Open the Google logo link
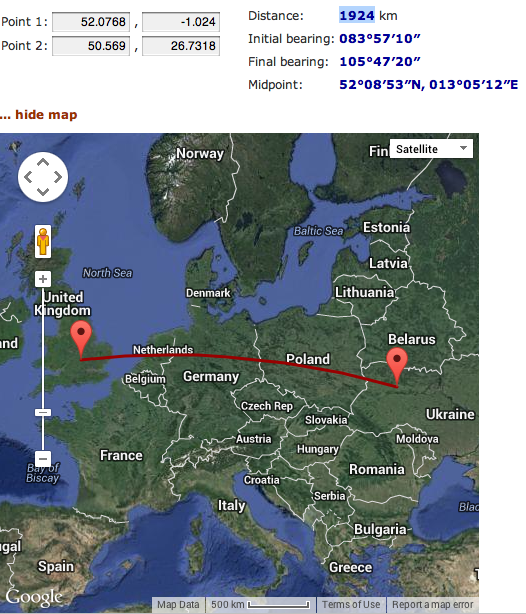The image size is (526, 614). click(x=34, y=597)
